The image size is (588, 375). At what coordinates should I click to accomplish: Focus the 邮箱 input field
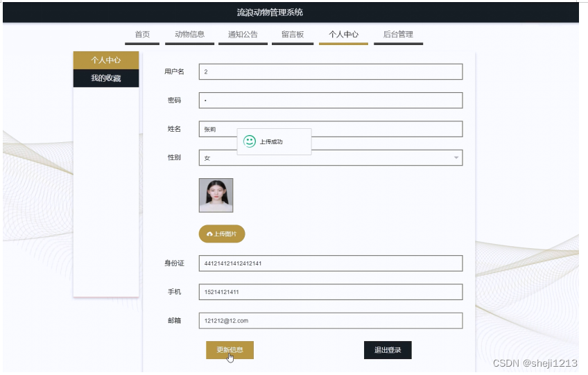pos(330,321)
